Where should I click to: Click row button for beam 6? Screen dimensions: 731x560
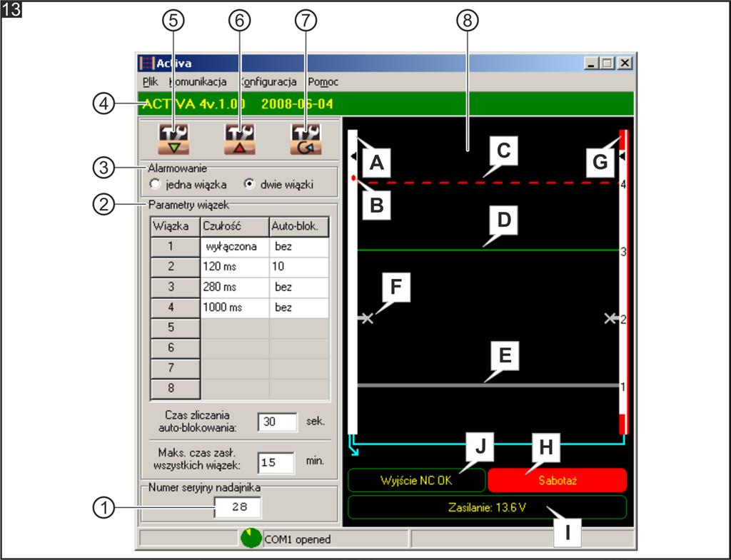176,348
